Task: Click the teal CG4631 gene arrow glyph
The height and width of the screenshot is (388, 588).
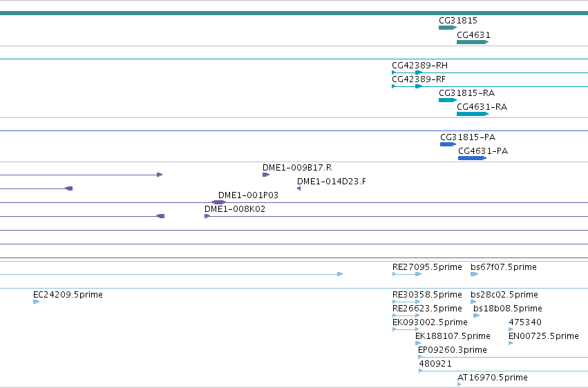Action: click(x=473, y=42)
